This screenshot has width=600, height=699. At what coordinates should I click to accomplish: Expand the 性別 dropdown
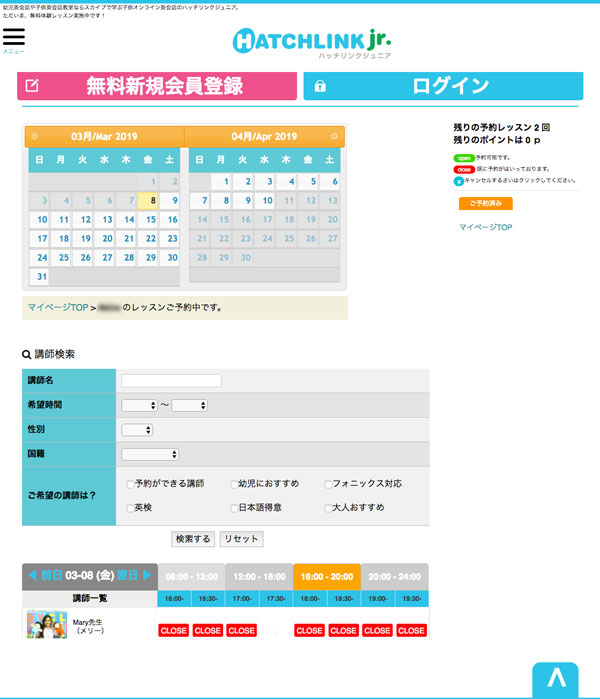pyautogui.click(x=137, y=429)
